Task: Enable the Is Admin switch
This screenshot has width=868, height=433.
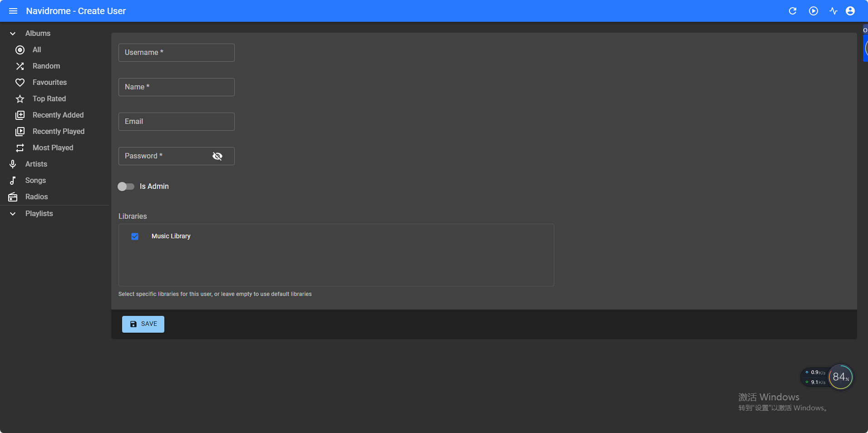Action: (x=126, y=187)
